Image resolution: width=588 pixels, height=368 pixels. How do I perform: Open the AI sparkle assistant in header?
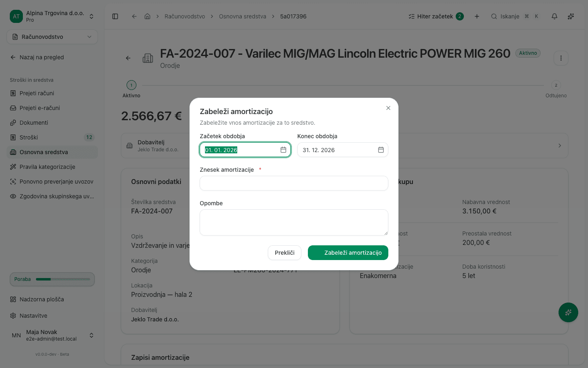(x=571, y=16)
